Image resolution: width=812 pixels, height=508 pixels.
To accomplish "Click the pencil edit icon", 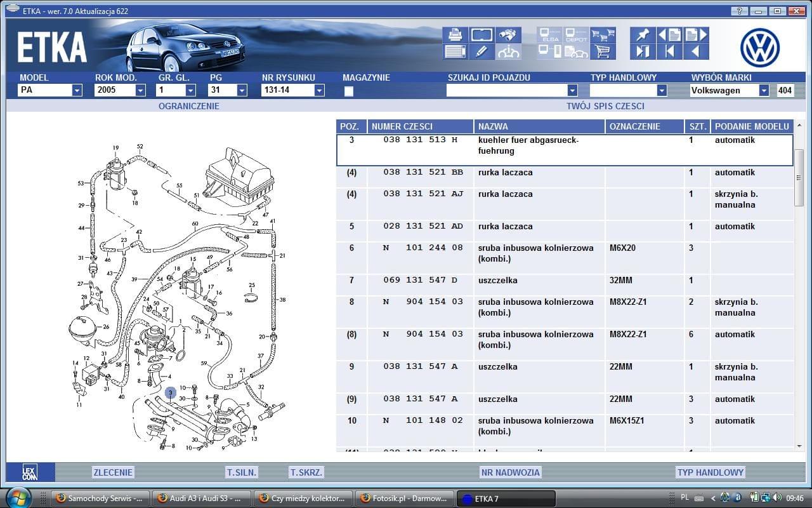I will tap(482, 51).
